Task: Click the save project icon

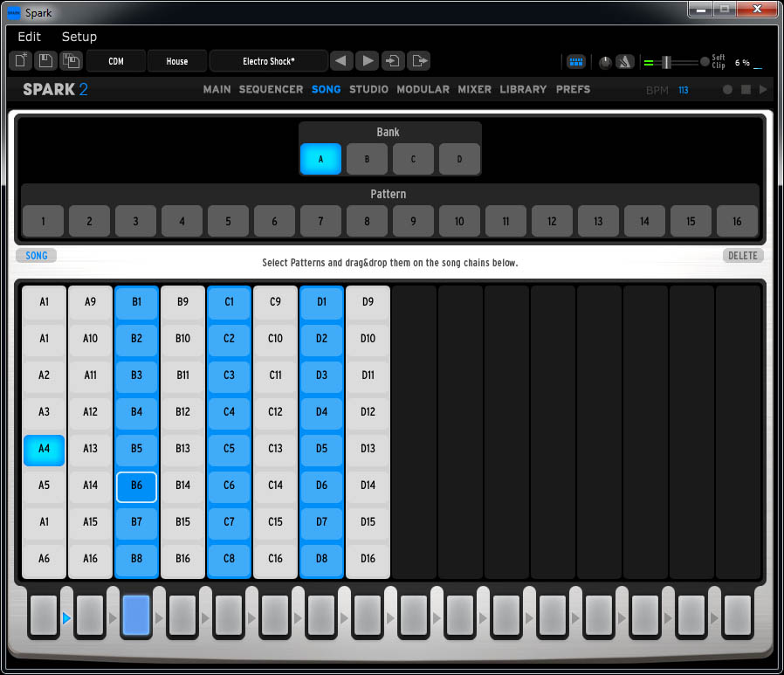Action: (45, 61)
